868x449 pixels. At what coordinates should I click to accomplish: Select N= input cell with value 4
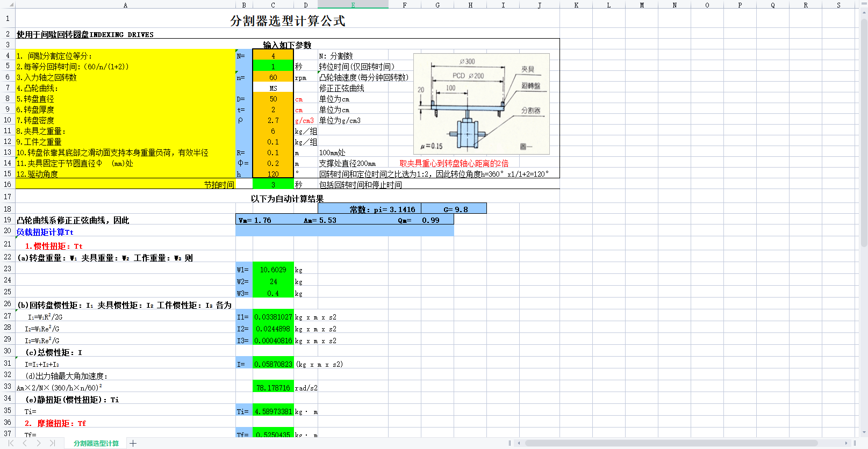click(273, 55)
